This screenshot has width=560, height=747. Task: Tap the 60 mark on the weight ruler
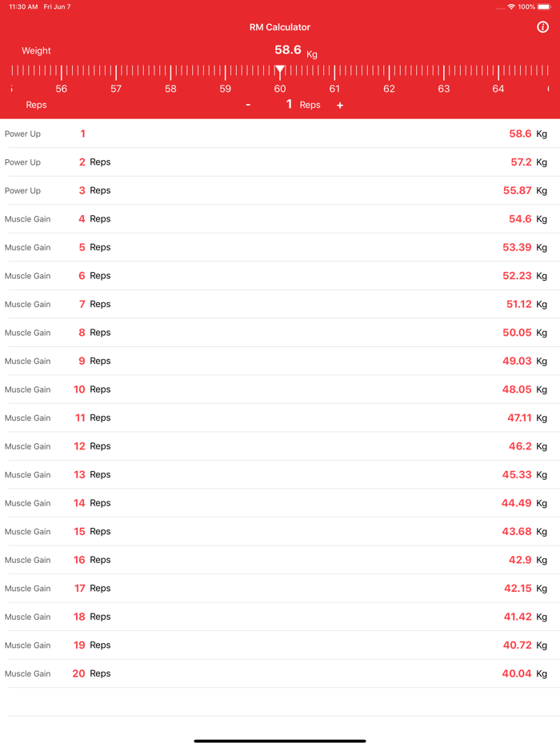point(280,90)
